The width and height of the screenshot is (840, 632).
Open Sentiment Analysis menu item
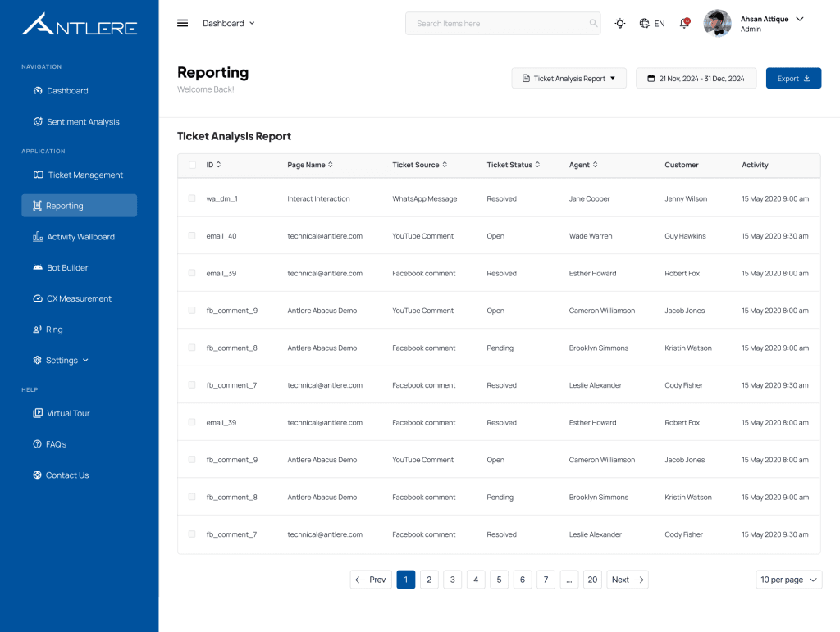[x=80, y=121]
